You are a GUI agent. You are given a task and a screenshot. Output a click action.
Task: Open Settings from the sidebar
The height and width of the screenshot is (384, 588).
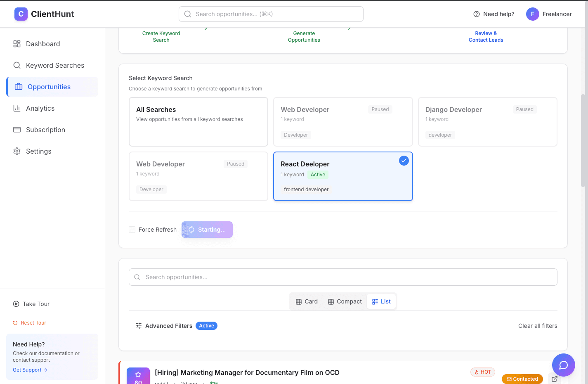[38, 151]
